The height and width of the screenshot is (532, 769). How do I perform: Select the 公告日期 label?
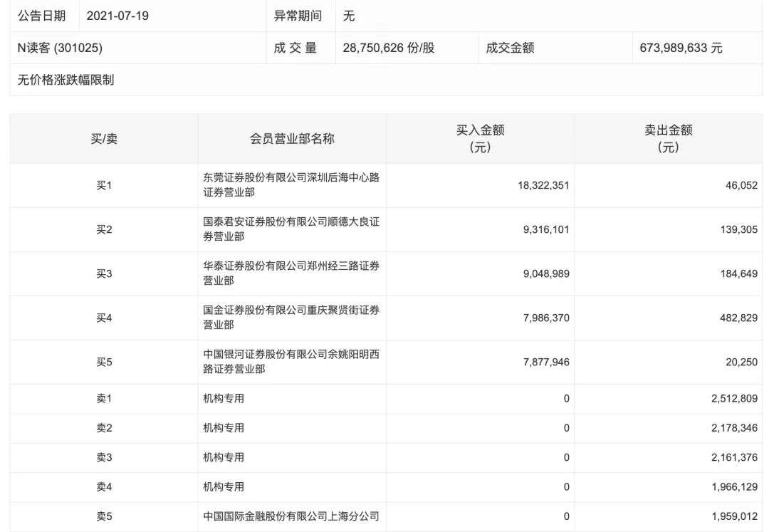[42, 16]
